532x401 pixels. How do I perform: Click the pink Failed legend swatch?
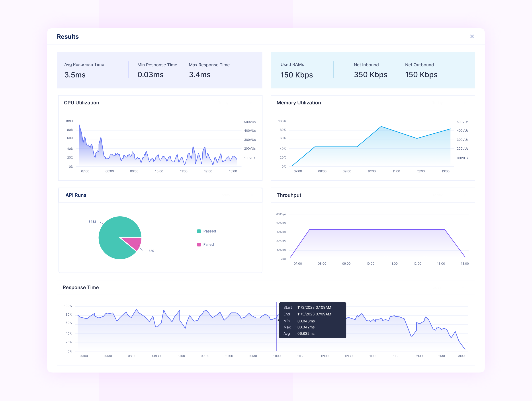point(199,245)
